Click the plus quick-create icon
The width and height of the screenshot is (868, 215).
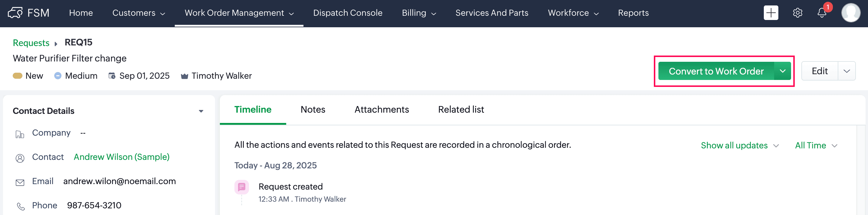tap(770, 13)
